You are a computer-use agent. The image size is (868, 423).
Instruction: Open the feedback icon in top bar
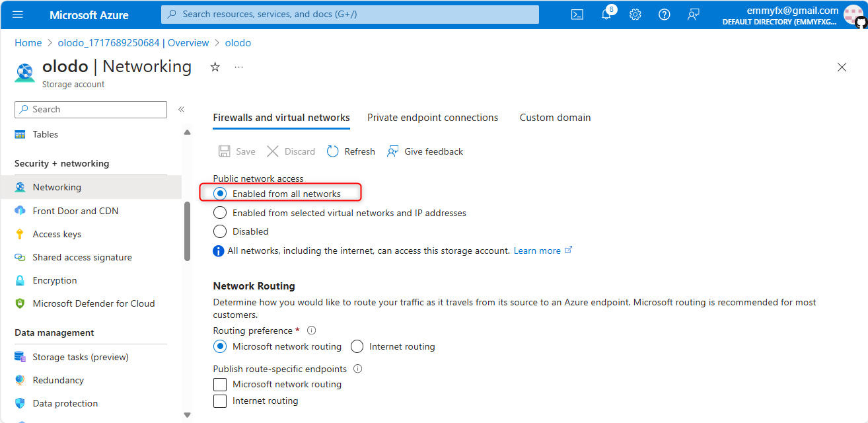click(x=693, y=15)
